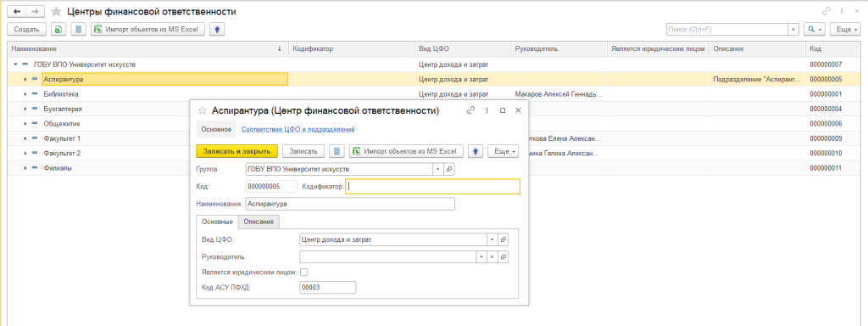The width and height of the screenshot is (868, 326).
Task: Click "Код АСУ ПФХД" field
Action: point(328,287)
